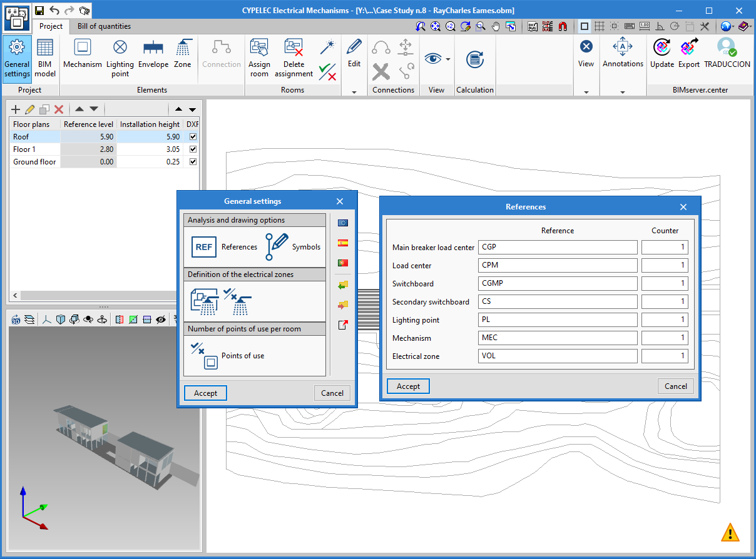The image size is (756, 559).
Task: Expand the Edit group dropdown arrow
Action: click(x=354, y=92)
